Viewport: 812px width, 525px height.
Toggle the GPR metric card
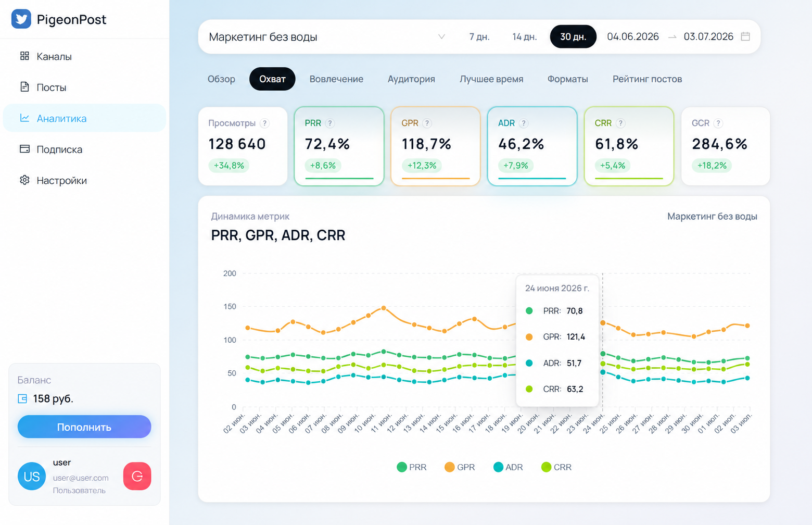click(x=436, y=146)
